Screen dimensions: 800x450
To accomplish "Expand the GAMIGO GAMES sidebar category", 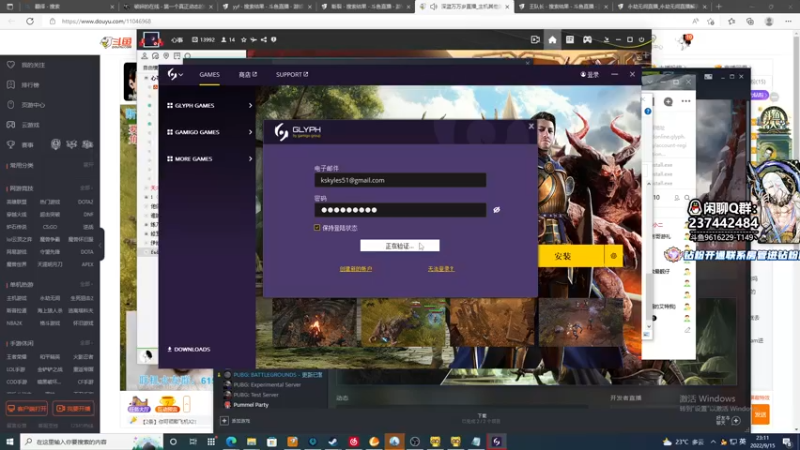I will [x=209, y=132].
